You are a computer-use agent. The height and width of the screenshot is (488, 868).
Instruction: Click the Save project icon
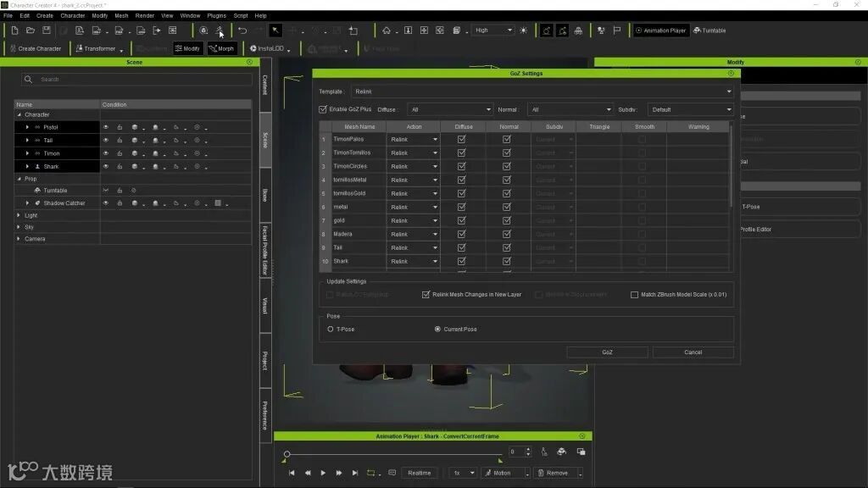pyautogui.click(x=46, y=30)
